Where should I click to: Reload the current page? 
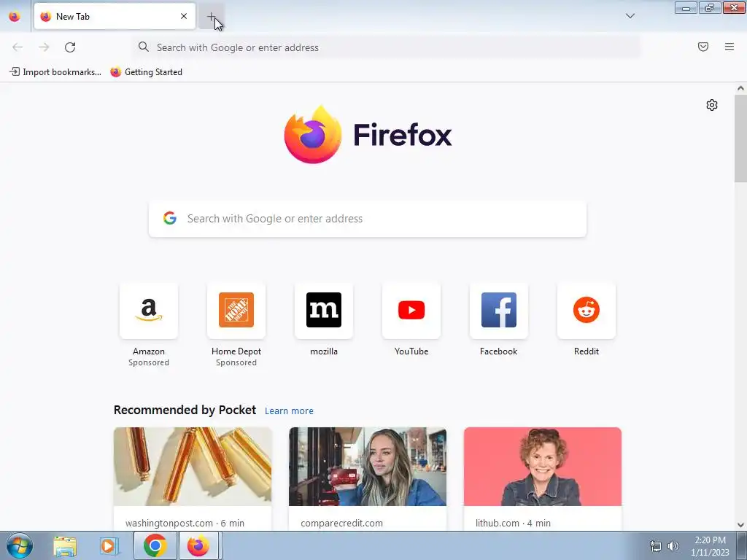point(70,47)
